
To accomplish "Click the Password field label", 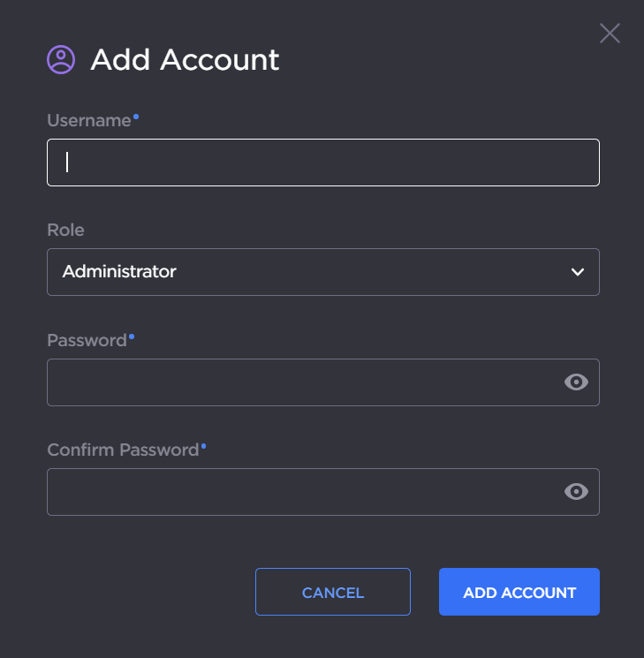I will point(87,340).
